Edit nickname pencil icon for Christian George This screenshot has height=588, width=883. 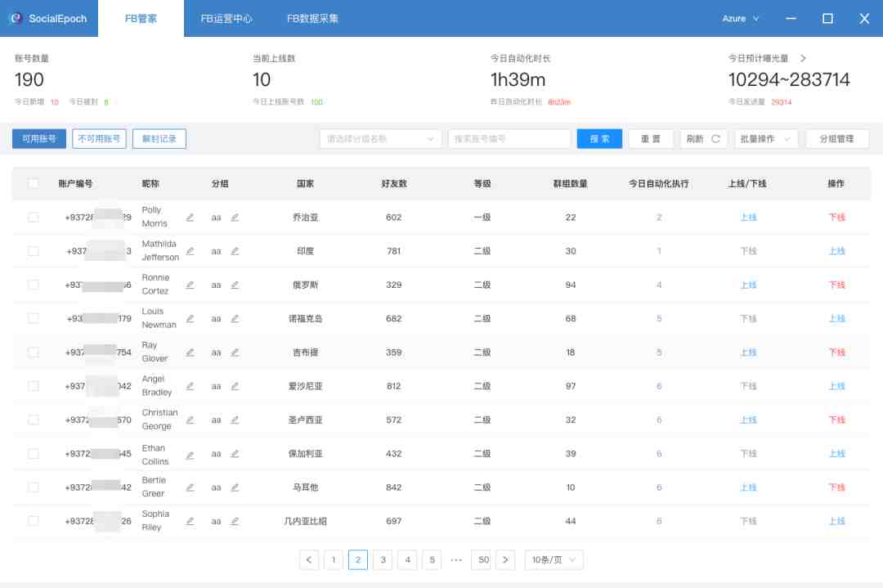pos(190,420)
